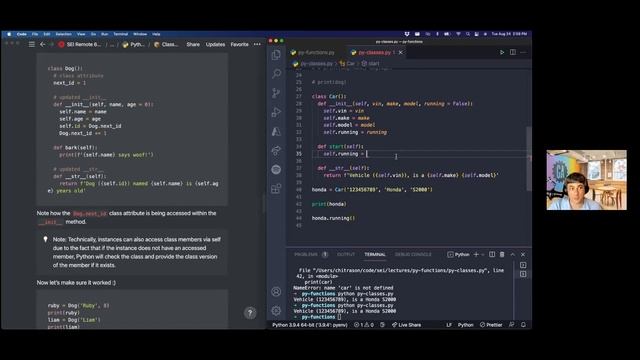Open the Notion help question mark button
This screenshot has height=360, width=640.
tap(250, 313)
